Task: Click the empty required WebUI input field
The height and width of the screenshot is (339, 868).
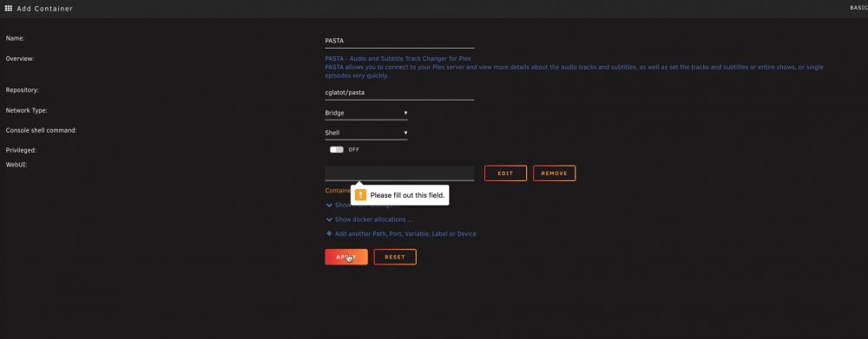Action: 399,173
